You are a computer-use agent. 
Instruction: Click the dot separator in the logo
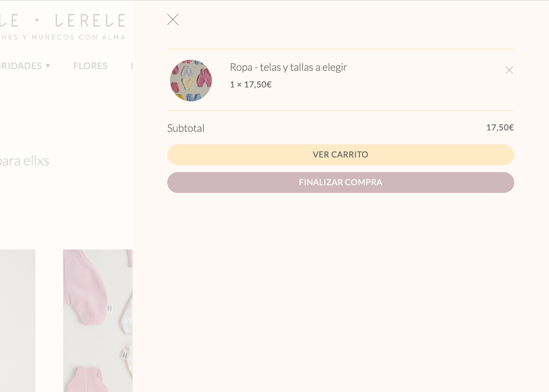click(37, 20)
